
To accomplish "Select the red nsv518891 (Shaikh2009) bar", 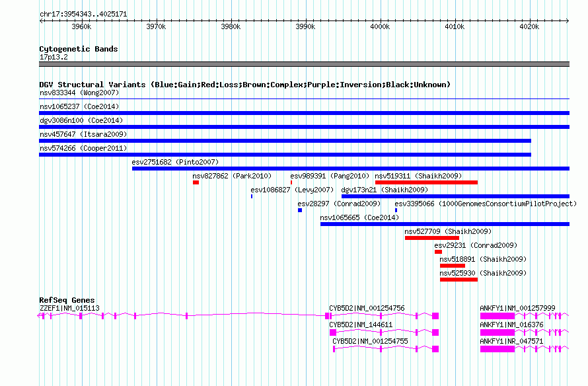I will (453, 266).
